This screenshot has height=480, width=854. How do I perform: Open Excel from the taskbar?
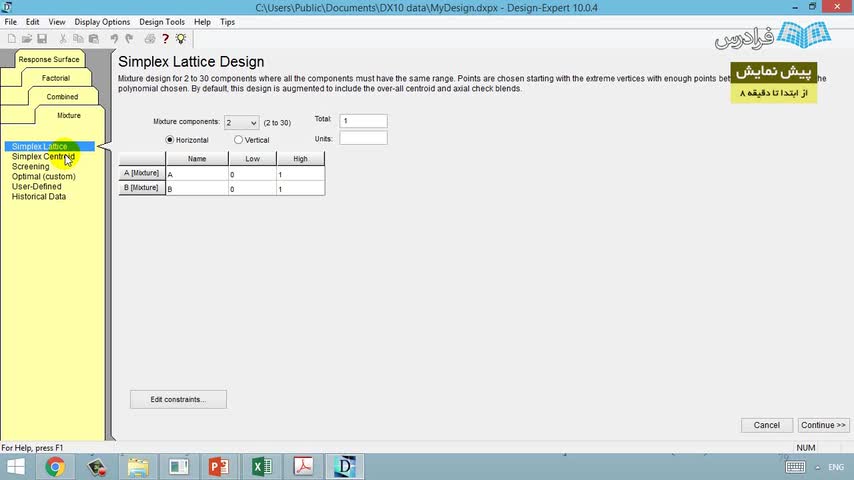[261, 467]
